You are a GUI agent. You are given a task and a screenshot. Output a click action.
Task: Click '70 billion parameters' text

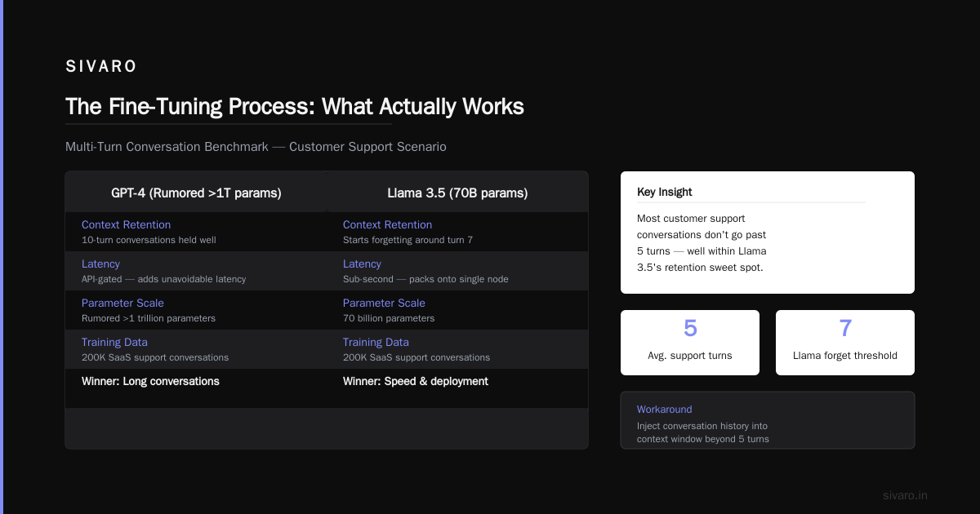pyautogui.click(x=389, y=318)
